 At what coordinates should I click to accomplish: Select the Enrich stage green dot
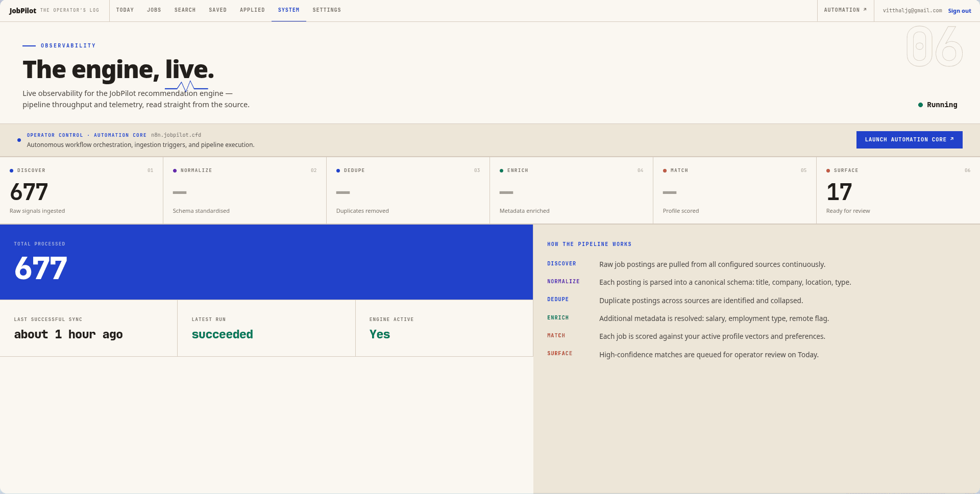(502, 170)
